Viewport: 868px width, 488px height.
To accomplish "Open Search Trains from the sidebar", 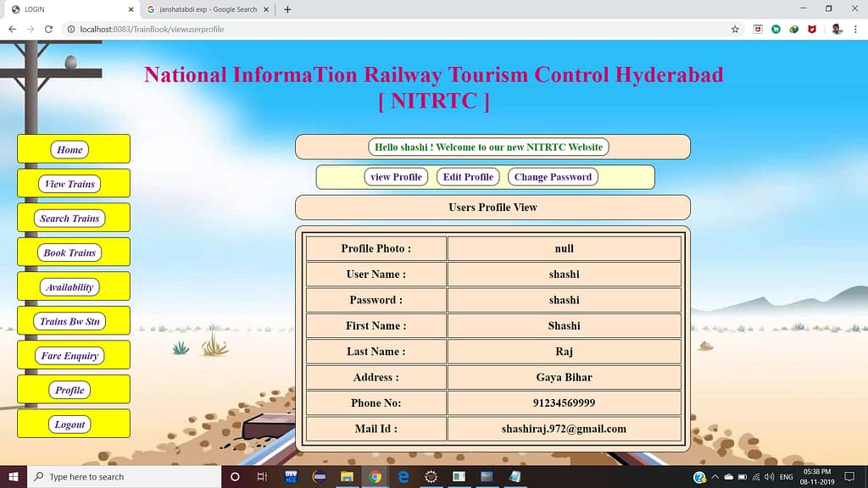I will [x=70, y=219].
